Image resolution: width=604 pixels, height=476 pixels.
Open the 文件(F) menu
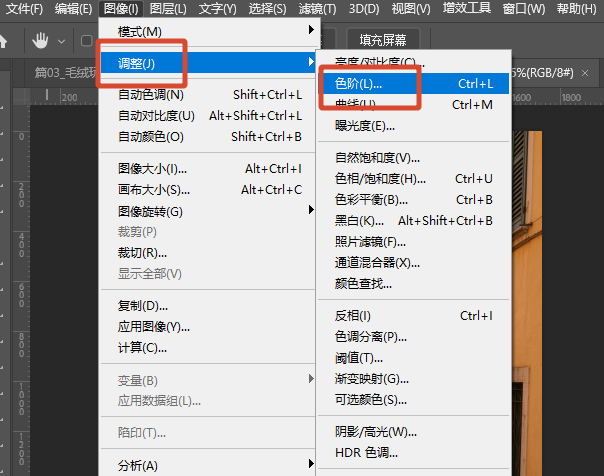click(24, 8)
